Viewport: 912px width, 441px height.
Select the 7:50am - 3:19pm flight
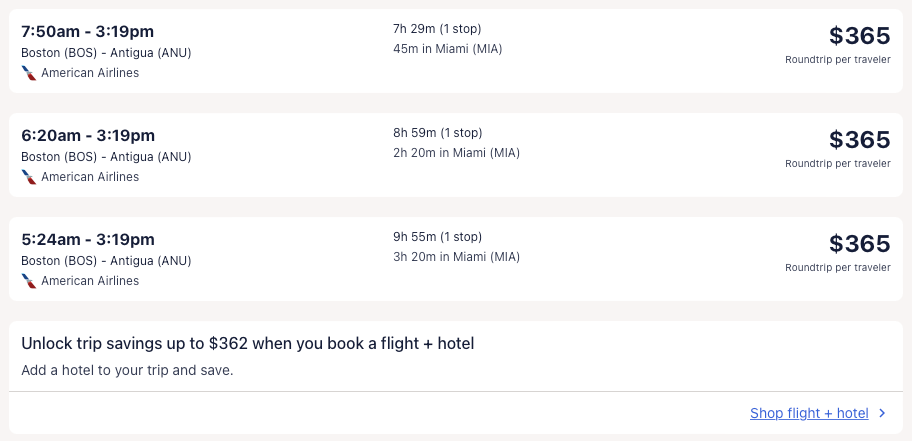point(88,31)
